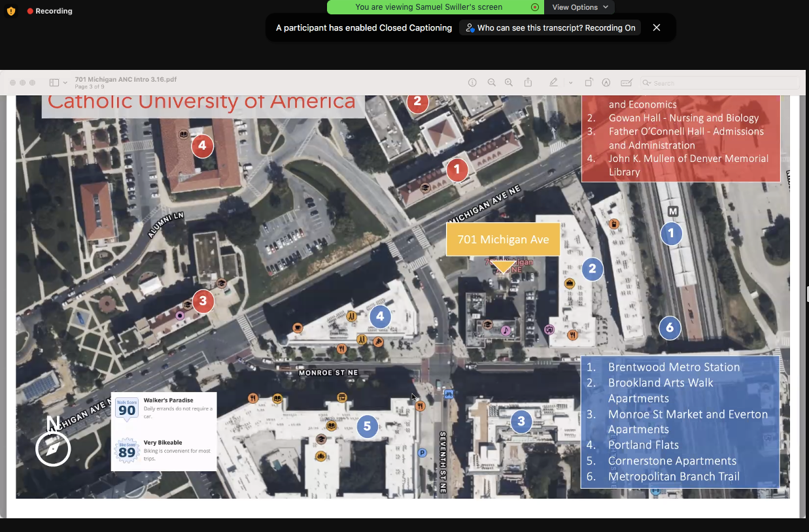Click the Preview search field
This screenshot has height=532, width=809.
click(719, 83)
